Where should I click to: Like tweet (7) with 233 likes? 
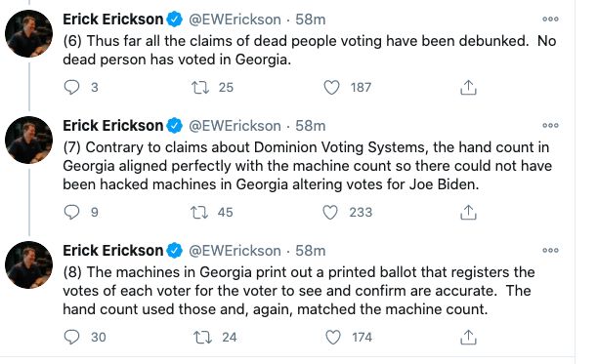point(330,212)
